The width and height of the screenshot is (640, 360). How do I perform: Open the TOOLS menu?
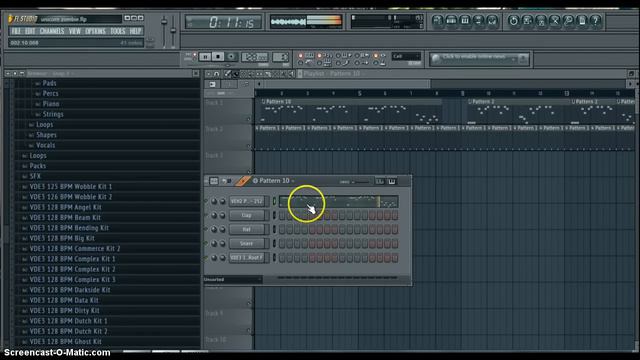click(x=118, y=31)
